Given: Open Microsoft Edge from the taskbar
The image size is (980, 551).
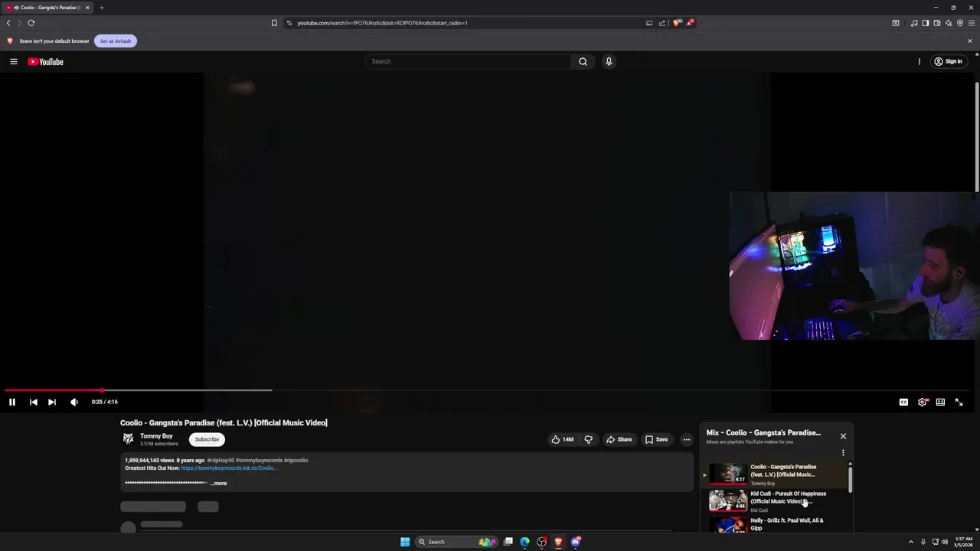Looking at the screenshot, I should click(524, 542).
